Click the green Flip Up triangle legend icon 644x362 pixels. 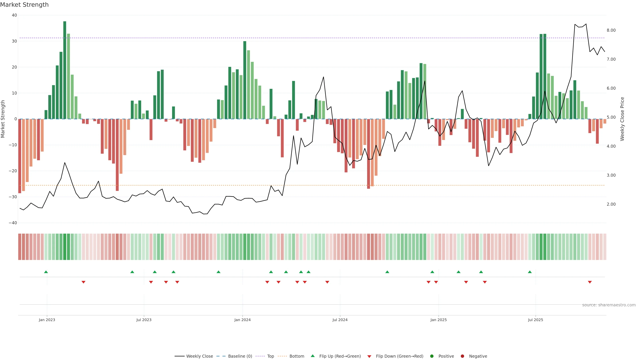tap(312, 356)
